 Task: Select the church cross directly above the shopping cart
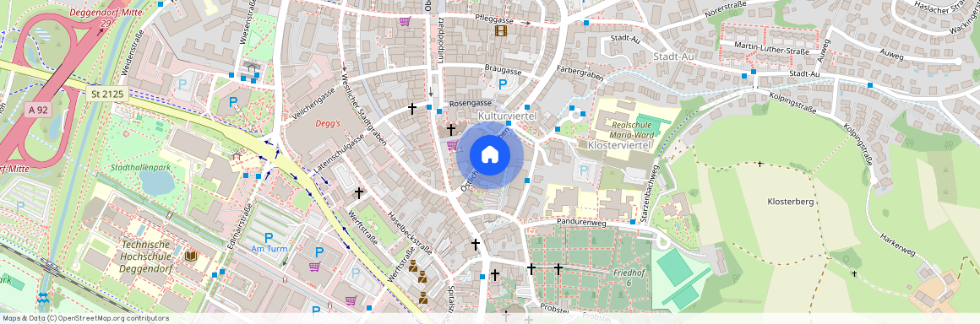pyautogui.click(x=450, y=129)
